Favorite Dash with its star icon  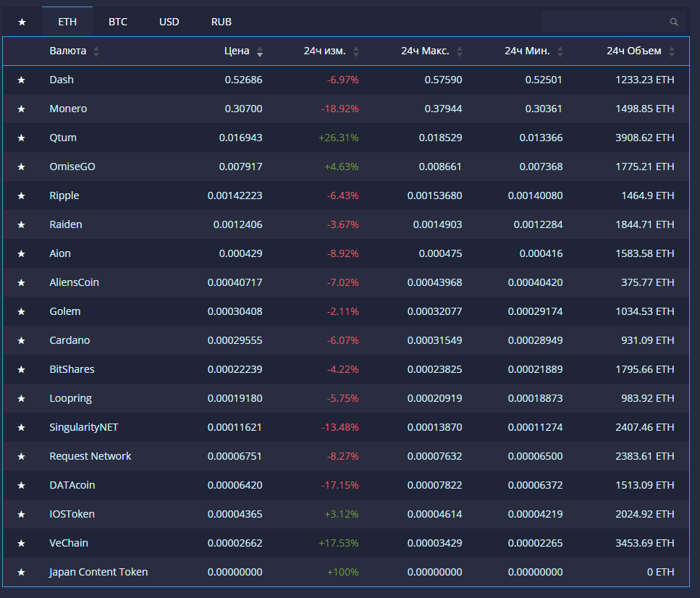pyautogui.click(x=22, y=80)
